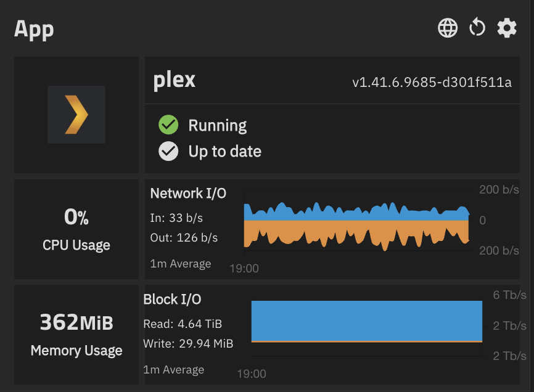Viewport: 534px width, 392px height.
Task: Click the Block I/O title label
Action: coord(172,300)
